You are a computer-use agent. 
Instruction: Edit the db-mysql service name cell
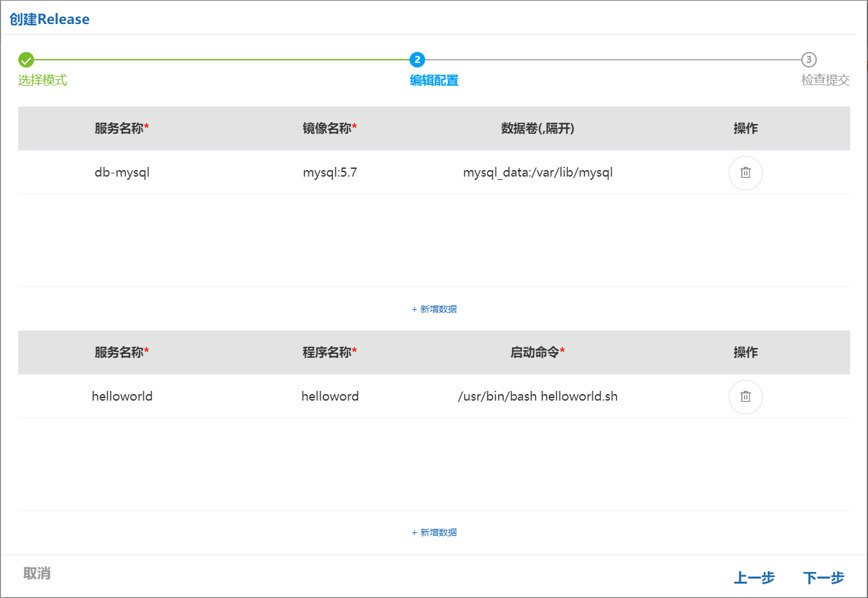click(122, 173)
